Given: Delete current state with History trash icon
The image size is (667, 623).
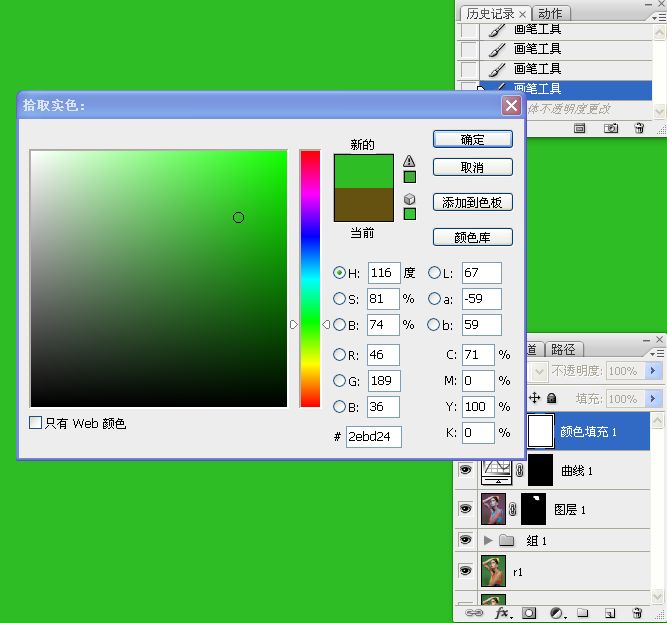Looking at the screenshot, I should coord(639,128).
